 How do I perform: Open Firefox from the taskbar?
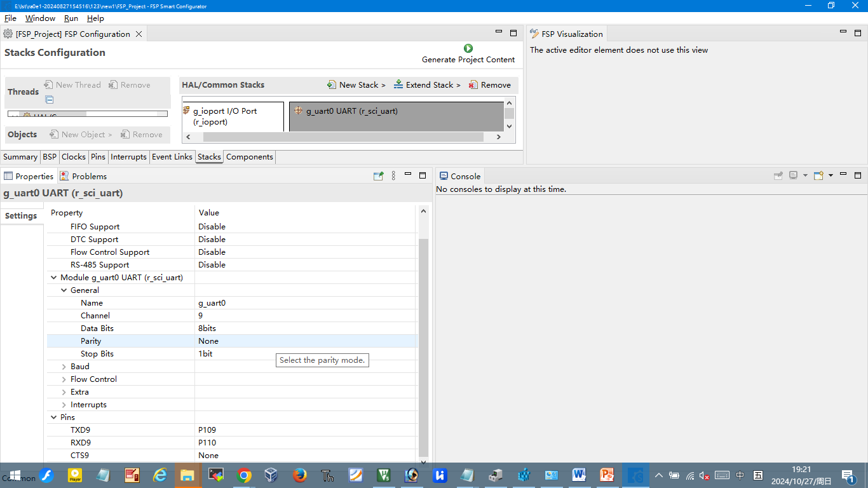pyautogui.click(x=300, y=475)
